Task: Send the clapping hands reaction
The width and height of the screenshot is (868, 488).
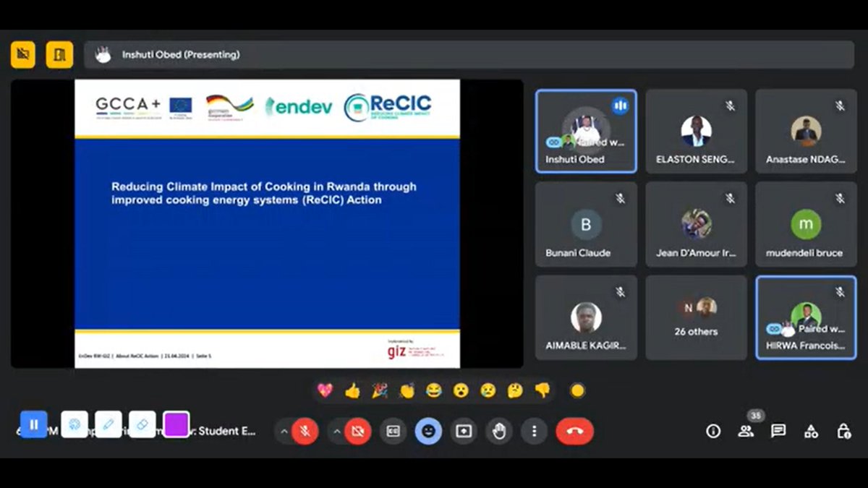Action: (x=407, y=390)
